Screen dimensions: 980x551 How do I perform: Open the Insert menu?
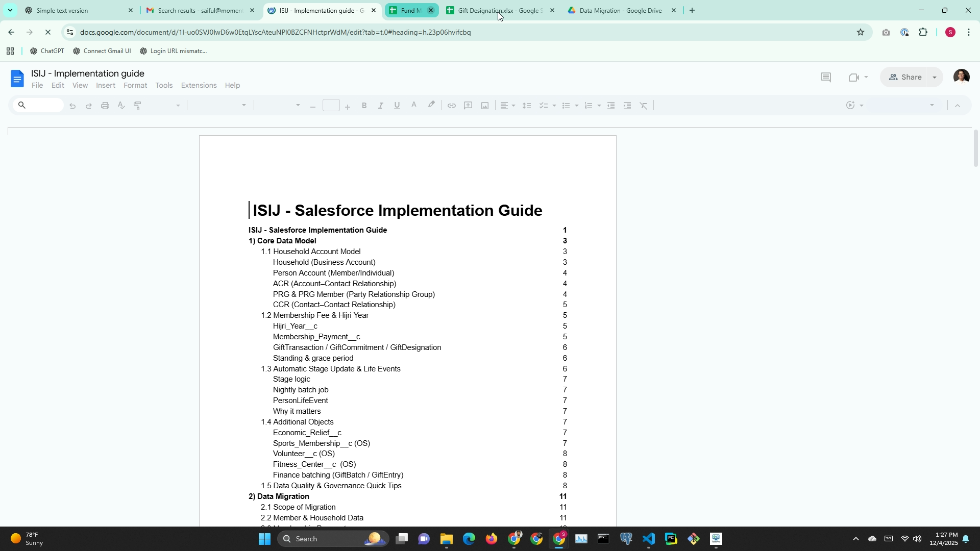point(106,85)
